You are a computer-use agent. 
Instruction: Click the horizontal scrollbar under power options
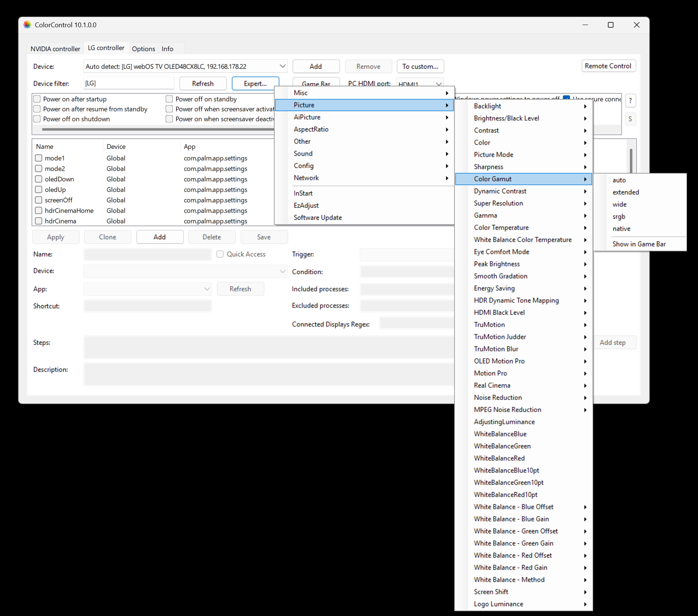[158, 129]
